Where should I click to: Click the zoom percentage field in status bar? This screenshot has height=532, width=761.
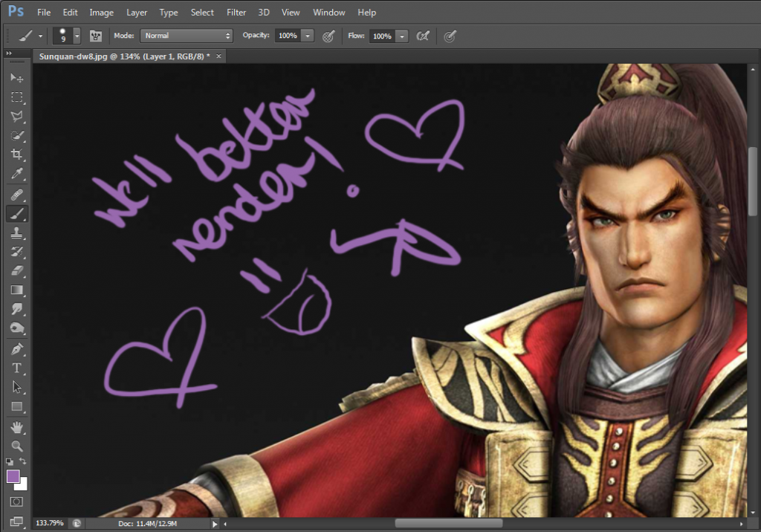tap(50, 523)
